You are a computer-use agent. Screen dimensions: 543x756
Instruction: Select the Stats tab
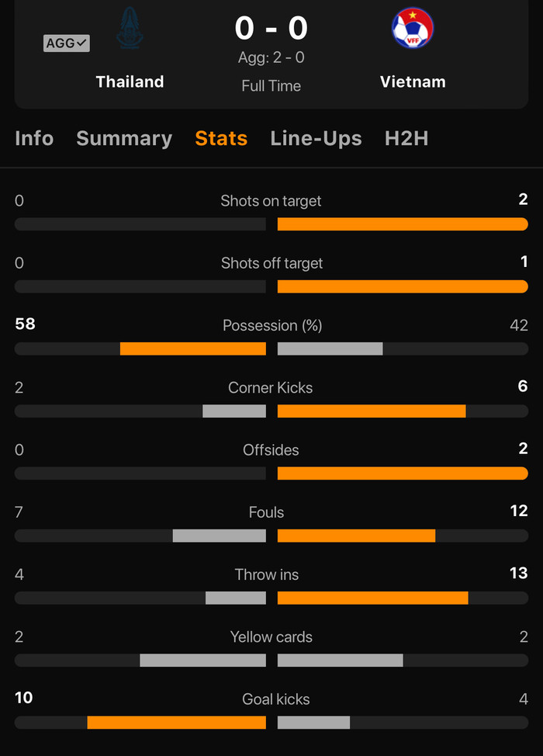(x=221, y=138)
